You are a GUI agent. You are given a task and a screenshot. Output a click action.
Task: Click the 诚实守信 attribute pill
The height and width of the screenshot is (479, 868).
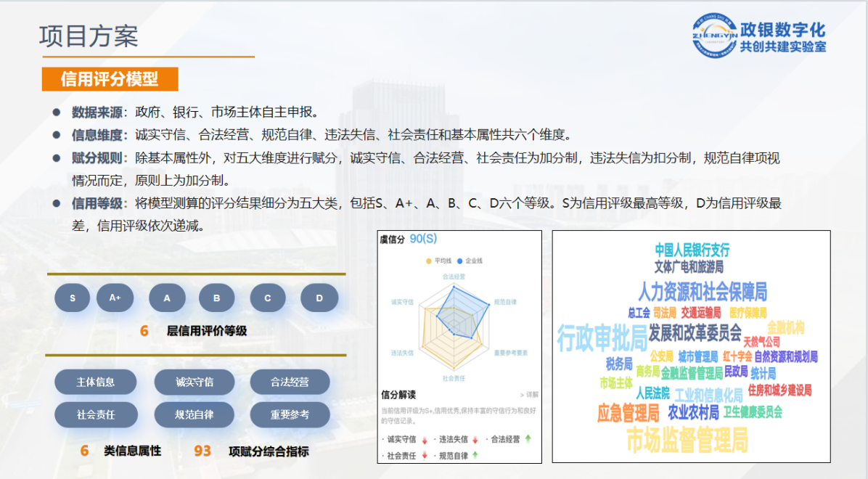pos(195,382)
